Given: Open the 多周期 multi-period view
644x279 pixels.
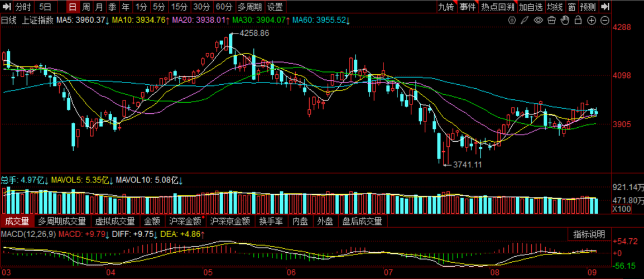Looking at the screenshot, I should [250, 7].
